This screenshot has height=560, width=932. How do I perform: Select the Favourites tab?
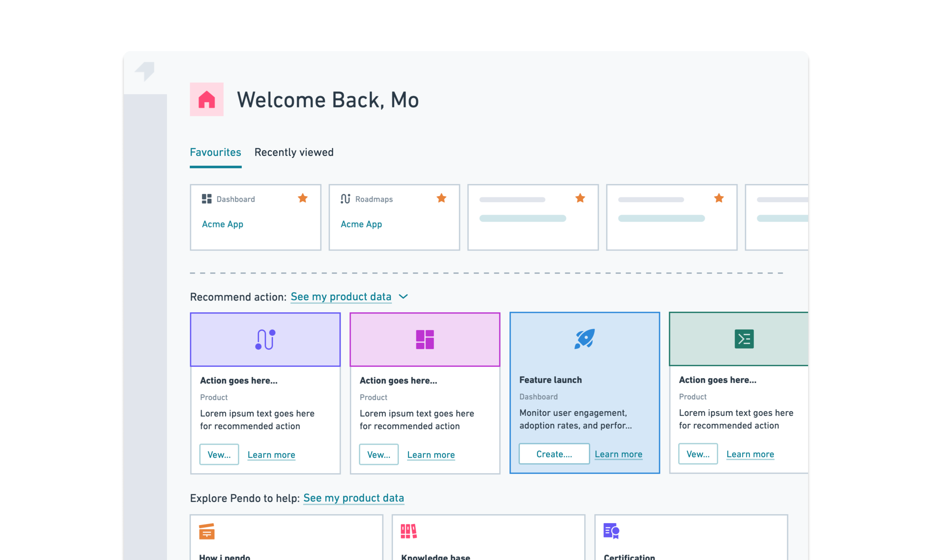click(215, 152)
